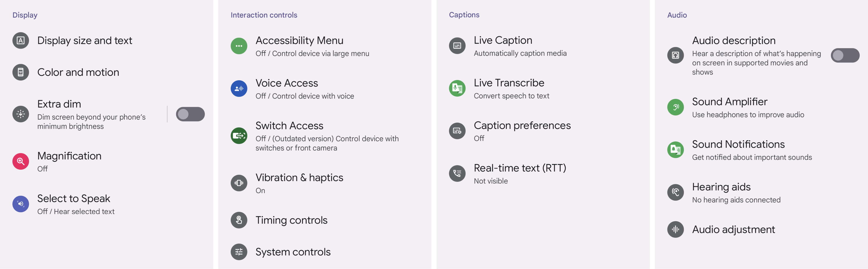868x269 pixels.
Task: Open Timing controls
Action: pos(325,220)
